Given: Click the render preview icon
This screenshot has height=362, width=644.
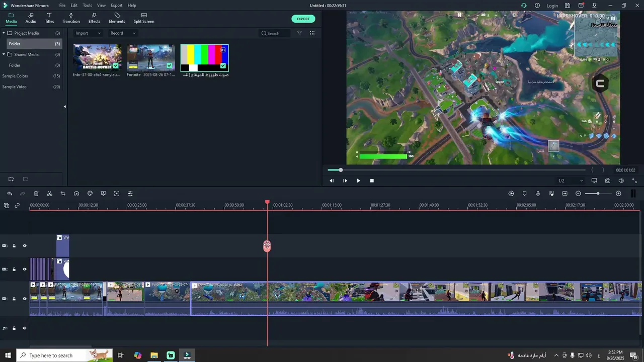Looking at the screenshot, I should (x=511, y=194).
